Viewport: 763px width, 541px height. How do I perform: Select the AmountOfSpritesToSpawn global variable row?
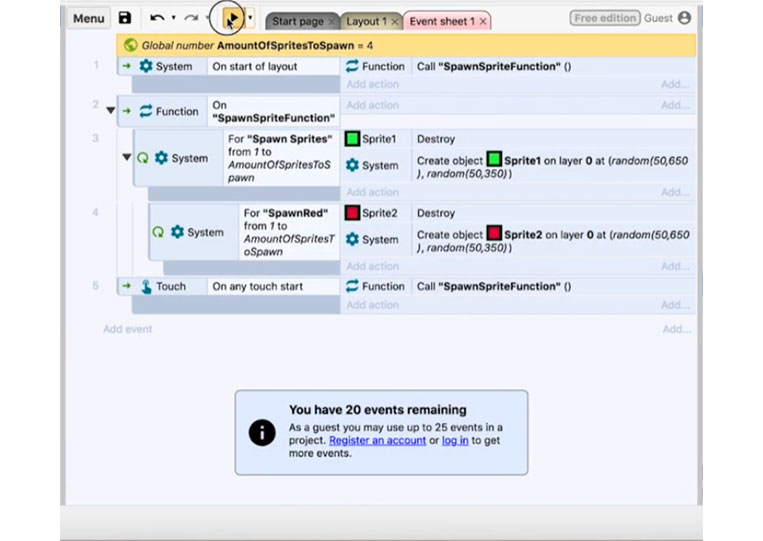tap(406, 46)
